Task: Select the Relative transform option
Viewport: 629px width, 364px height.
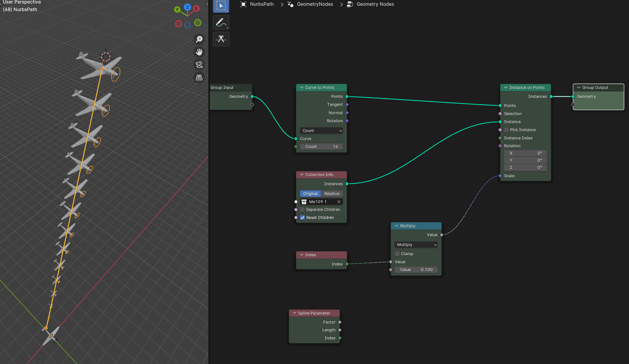Action: [332, 194]
